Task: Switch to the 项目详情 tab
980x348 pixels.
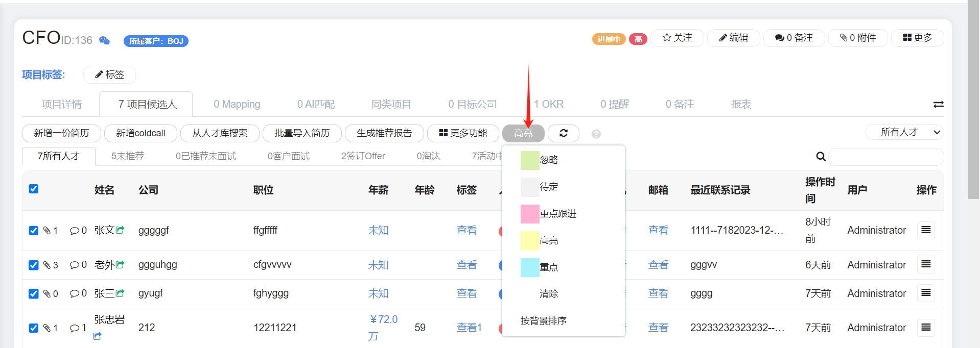Action: [62, 104]
